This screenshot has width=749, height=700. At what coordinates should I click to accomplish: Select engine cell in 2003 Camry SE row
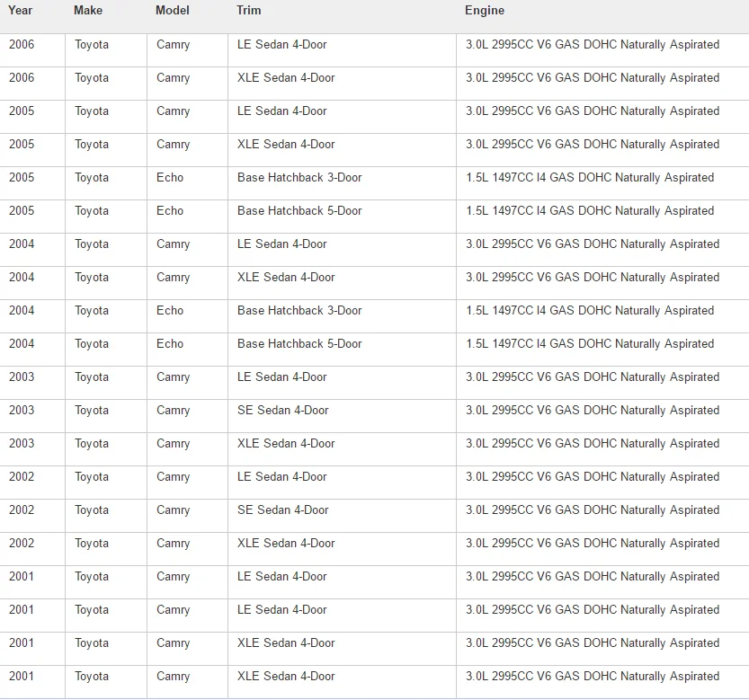pos(602,416)
